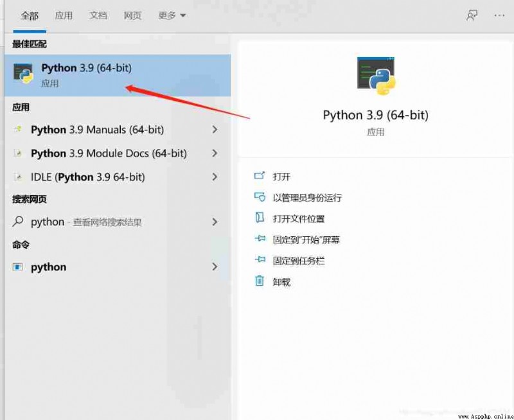
Task: Click the 打开文件位置 folder icon
Action: [x=260, y=218]
